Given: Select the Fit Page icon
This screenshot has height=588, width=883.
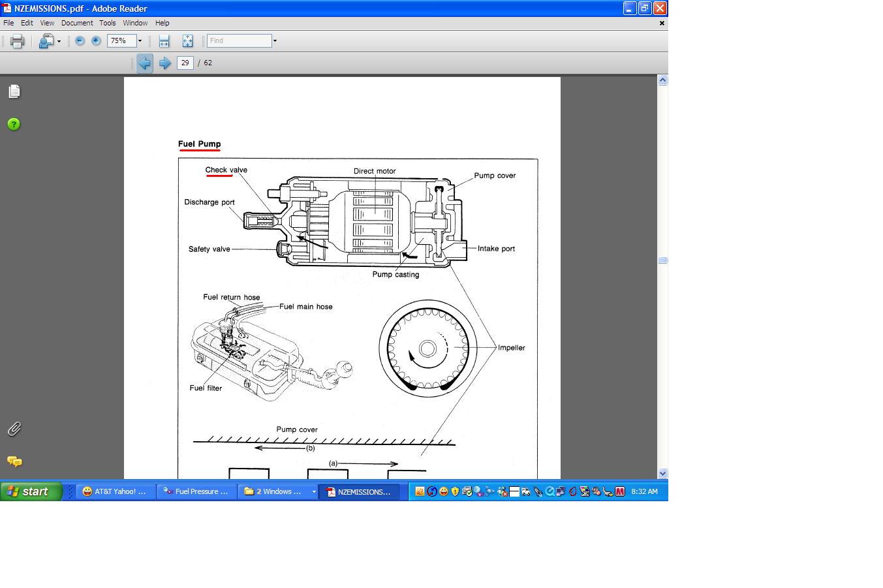Looking at the screenshot, I should 187,41.
